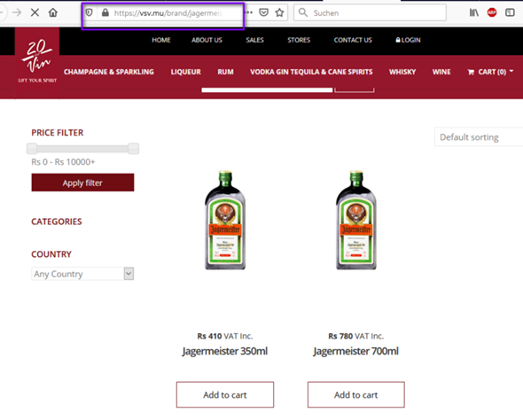Click the minimum price slider handle
This screenshot has height=420, width=523.
point(32,148)
